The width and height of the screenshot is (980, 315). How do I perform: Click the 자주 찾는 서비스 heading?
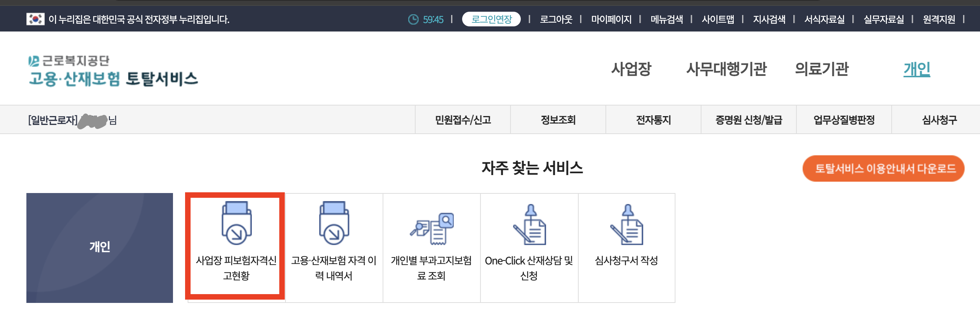tap(532, 168)
